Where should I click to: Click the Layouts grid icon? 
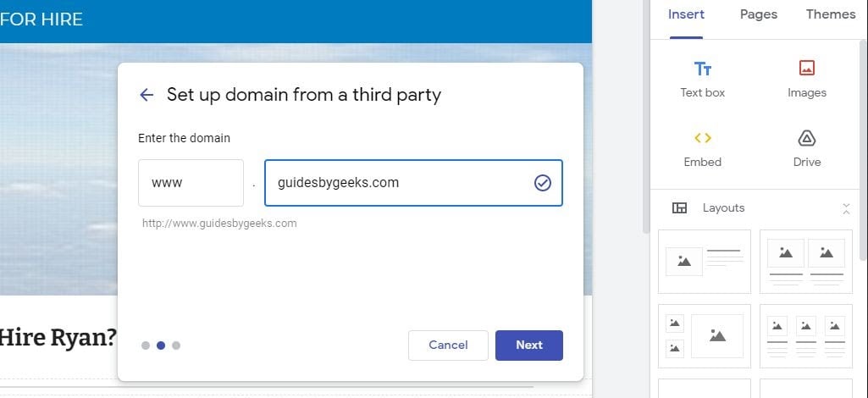pos(679,208)
